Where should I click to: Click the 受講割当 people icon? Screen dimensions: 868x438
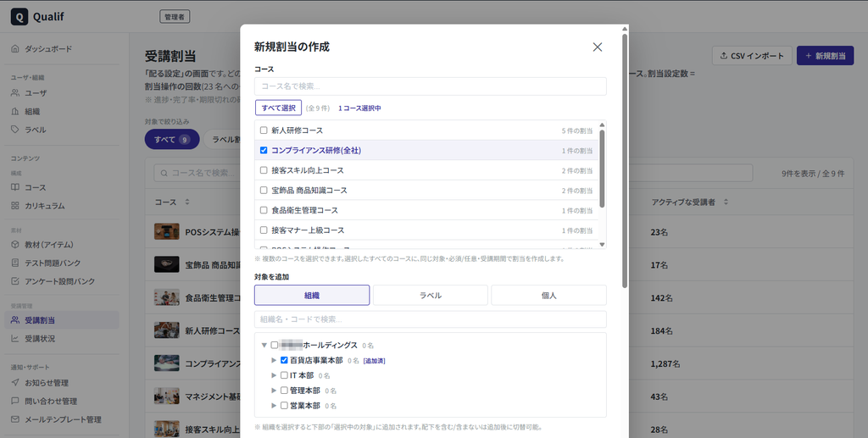tap(15, 320)
